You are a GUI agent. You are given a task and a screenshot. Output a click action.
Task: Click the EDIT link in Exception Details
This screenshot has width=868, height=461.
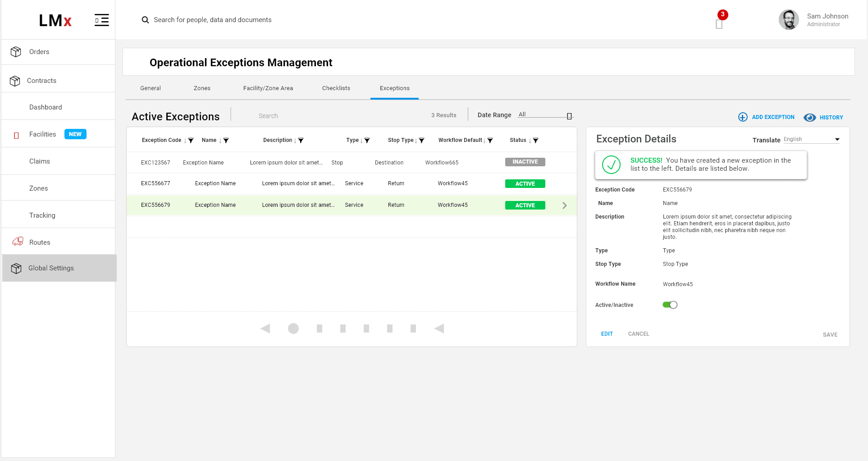607,334
